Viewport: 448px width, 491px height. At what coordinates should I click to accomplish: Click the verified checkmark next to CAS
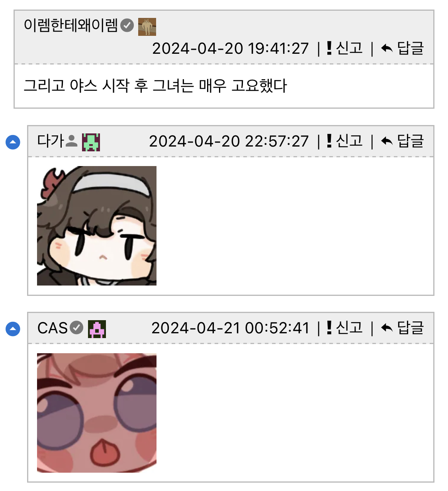tap(76, 328)
